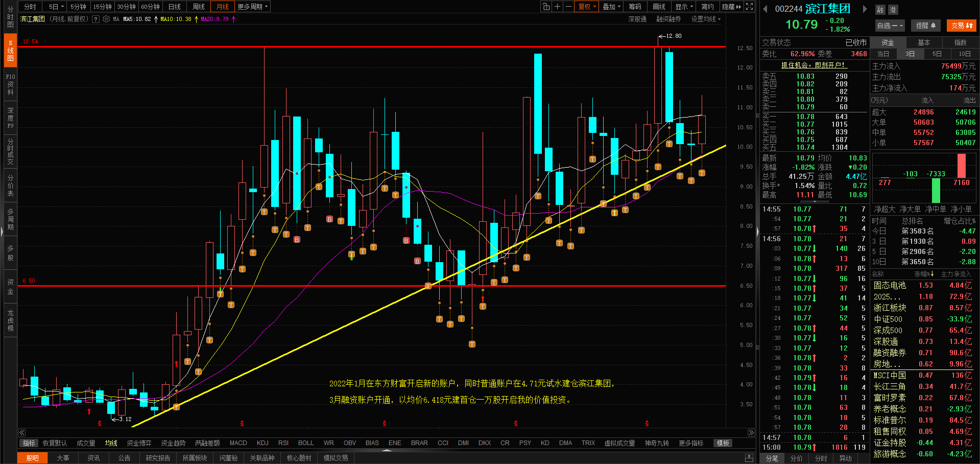The width and height of the screenshot is (980, 464).
Task: Open the 多股 sidebar item
Action: [x=10, y=253]
